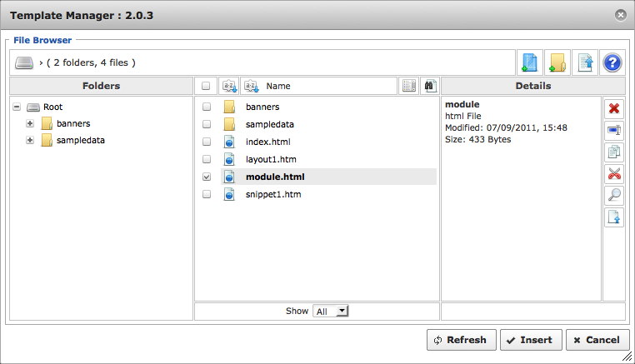Toggle the details list view icon
Viewport: 635px width, 364px height.
[x=409, y=86]
